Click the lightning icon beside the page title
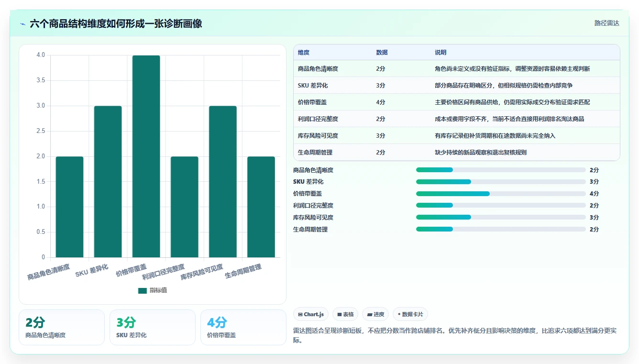639x364 pixels. (x=22, y=24)
